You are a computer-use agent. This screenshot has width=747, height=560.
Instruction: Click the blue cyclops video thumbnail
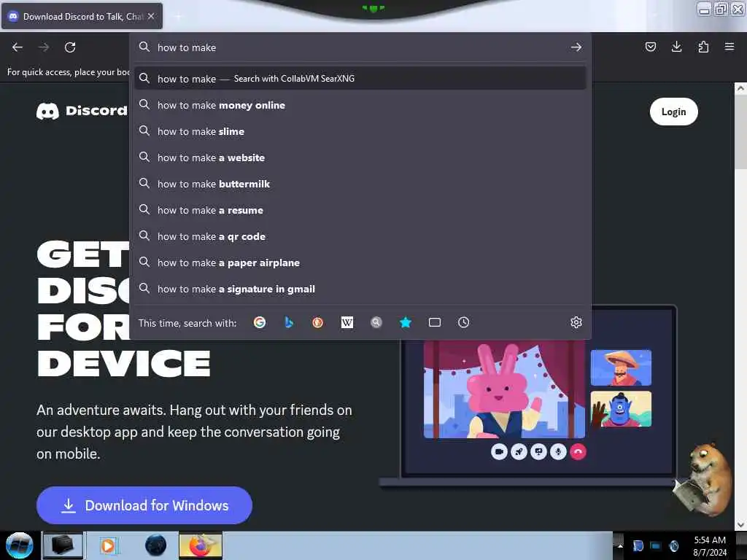pyautogui.click(x=621, y=408)
